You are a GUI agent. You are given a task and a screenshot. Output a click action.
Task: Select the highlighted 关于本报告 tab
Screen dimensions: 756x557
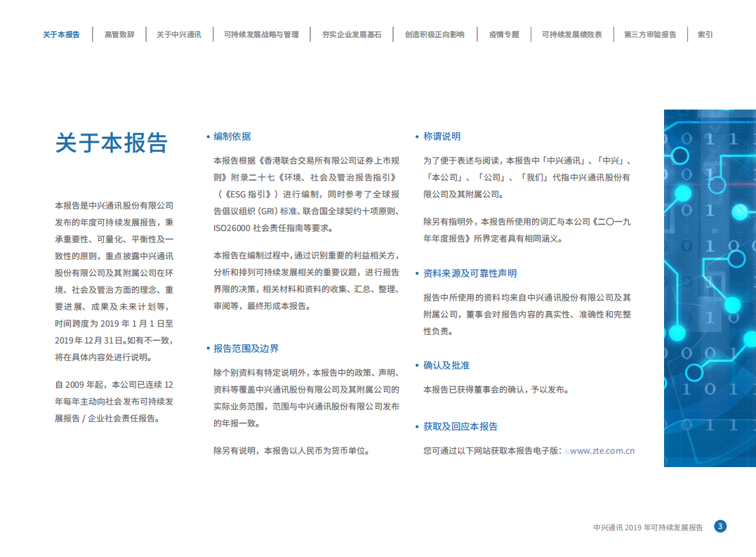pyautogui.click(x=61, y=33)
